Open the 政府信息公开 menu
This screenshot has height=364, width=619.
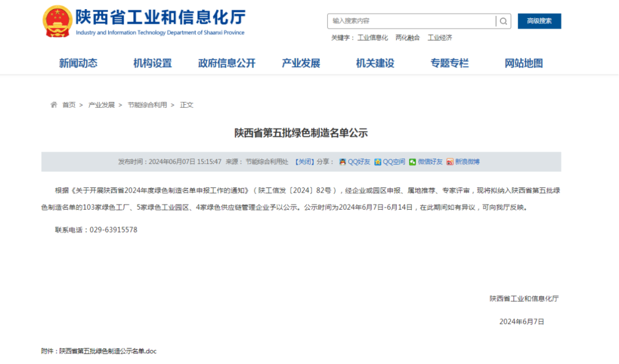tap(226, 63)
